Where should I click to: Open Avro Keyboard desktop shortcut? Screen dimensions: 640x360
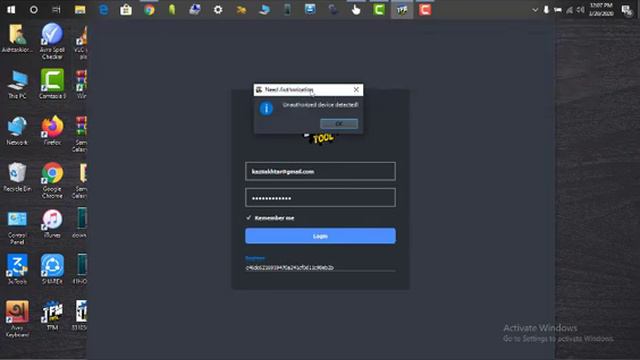tap(17, 319)
